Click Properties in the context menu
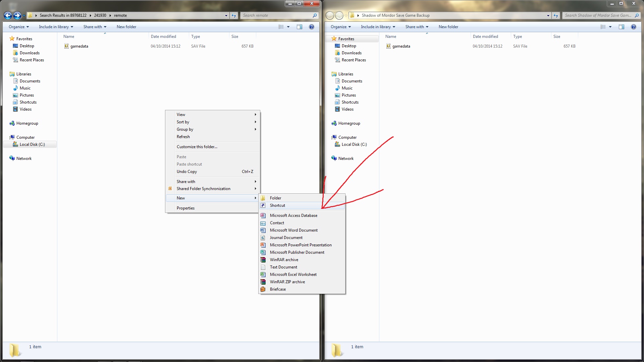 pyautogui.click(x=185, y=208)
